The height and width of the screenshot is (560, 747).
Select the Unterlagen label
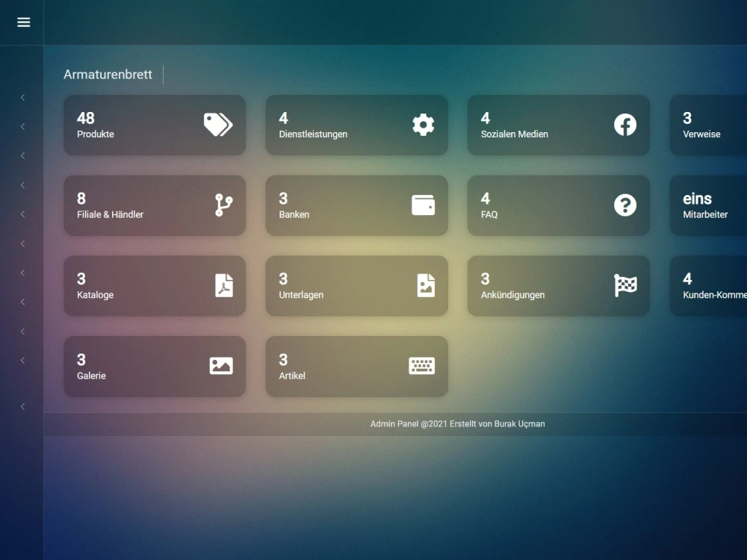click(x=301, y=295)
